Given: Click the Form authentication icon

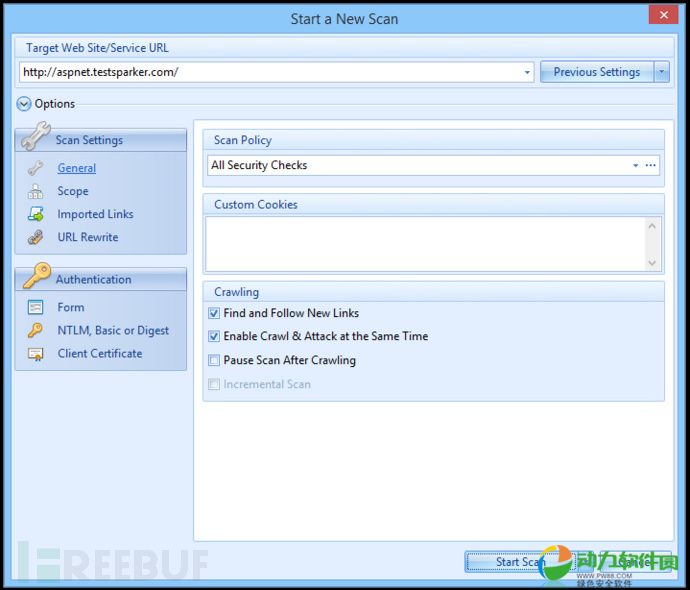Looking at the screenshot, I should point(36,307).
